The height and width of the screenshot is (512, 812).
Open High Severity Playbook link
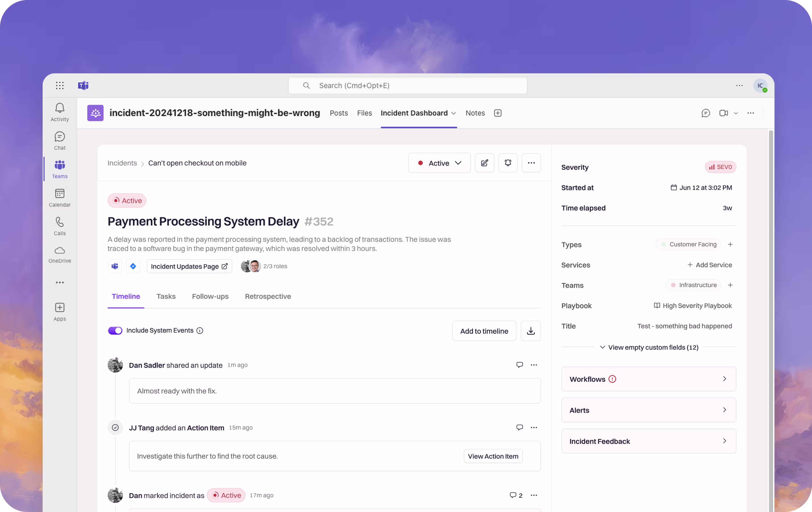693,306
